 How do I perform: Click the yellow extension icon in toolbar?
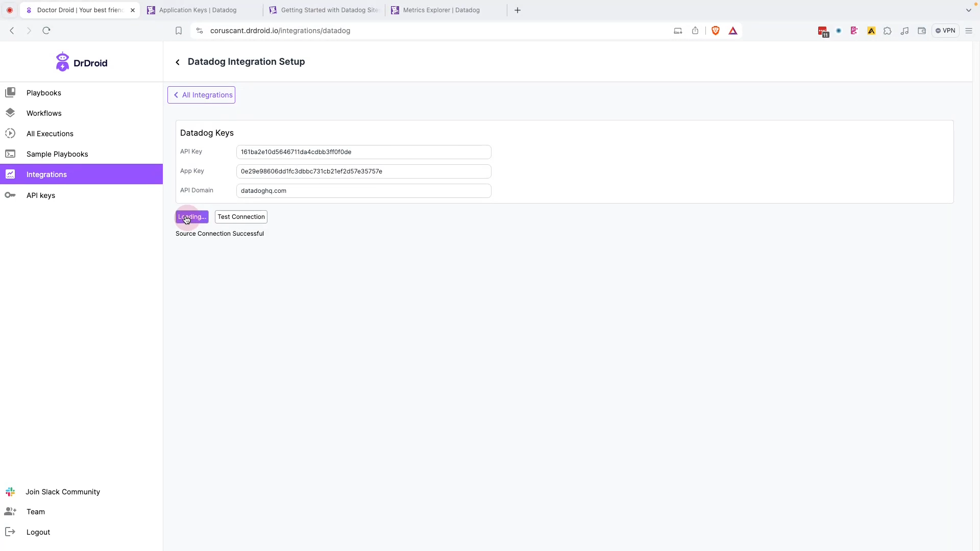(871, 31)
